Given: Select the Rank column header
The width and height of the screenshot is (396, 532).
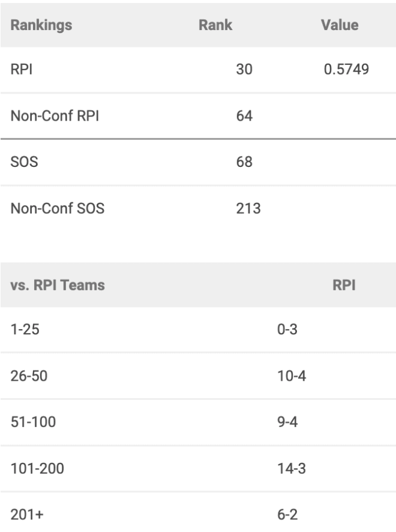Looking at the screenshot, I should (215, 25).
